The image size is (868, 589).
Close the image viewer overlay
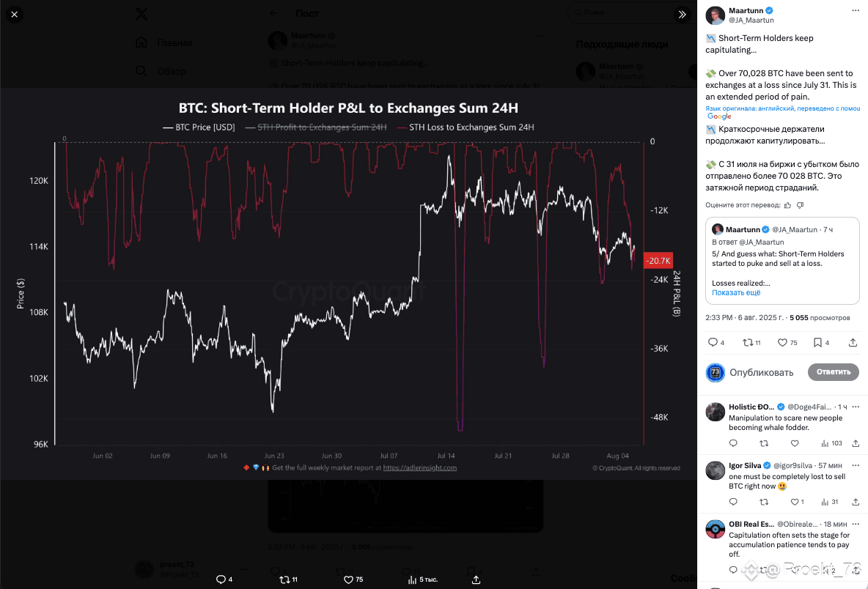tap(15, 15)
